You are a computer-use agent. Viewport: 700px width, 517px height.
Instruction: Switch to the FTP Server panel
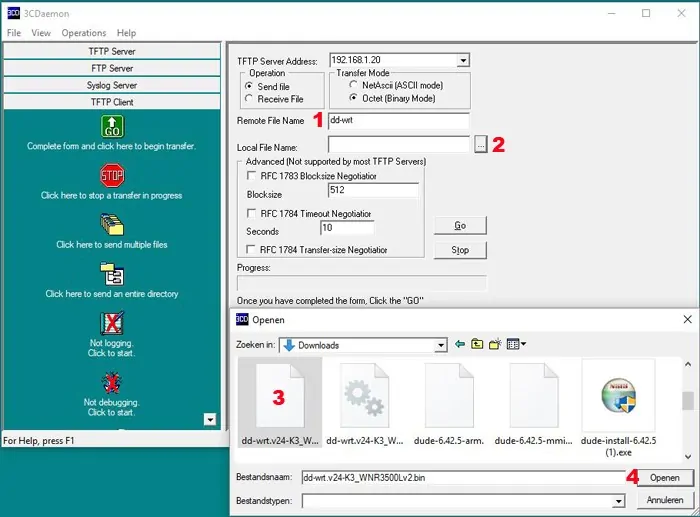click(111, 68)
